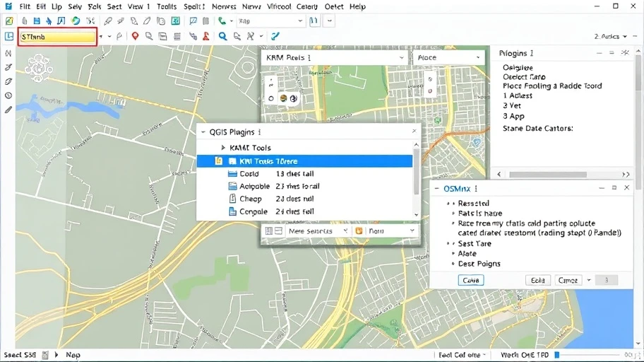
Task: Click the bookmark-style button right of Fiag combo
Action: [314, 21]
